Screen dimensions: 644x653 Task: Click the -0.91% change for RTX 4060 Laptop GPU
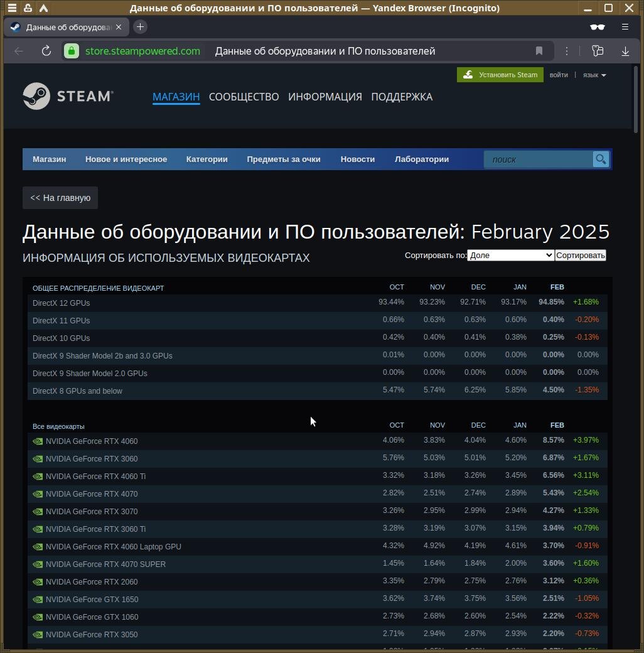586,546
